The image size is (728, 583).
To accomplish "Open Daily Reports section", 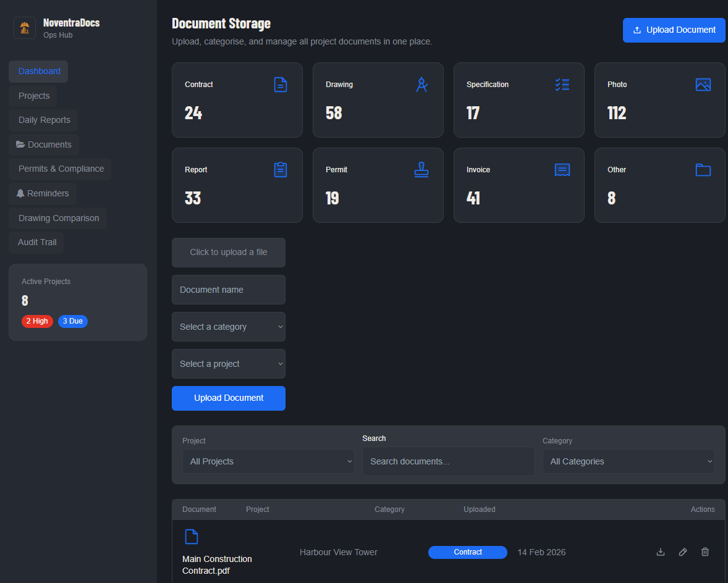I will (x=44, y=120).
